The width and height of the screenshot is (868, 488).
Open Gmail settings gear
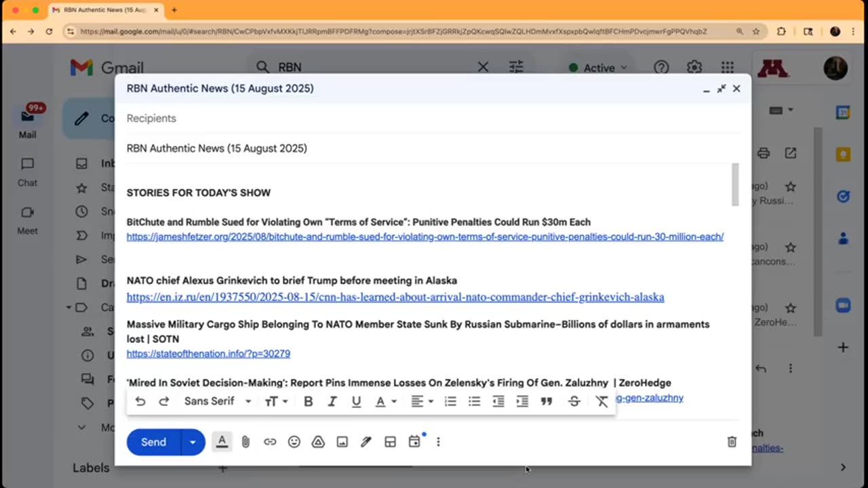pyautogui.click(x=694, y=68)
